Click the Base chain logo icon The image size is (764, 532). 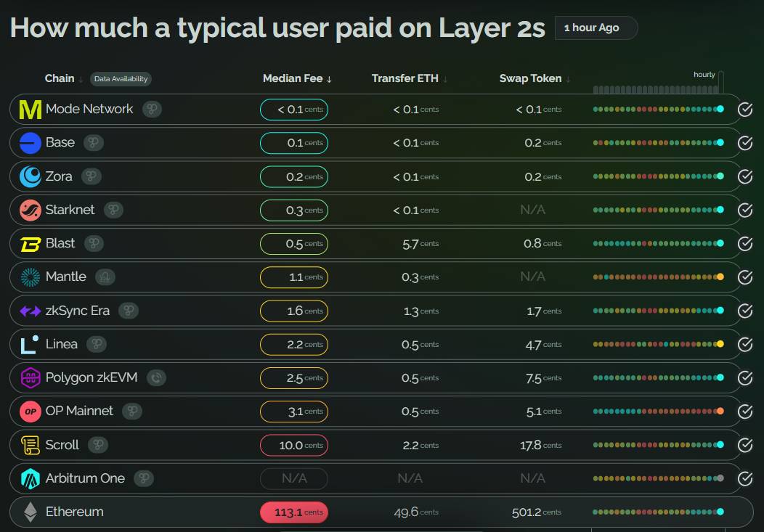(x=31, y=143)
